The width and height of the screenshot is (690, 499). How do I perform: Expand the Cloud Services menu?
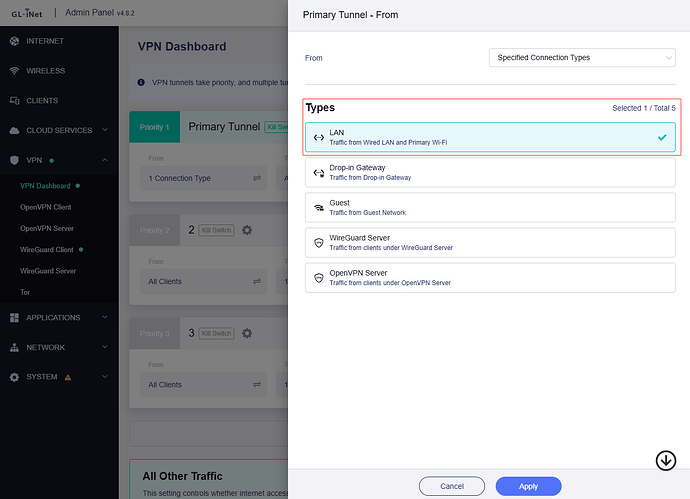60,130
